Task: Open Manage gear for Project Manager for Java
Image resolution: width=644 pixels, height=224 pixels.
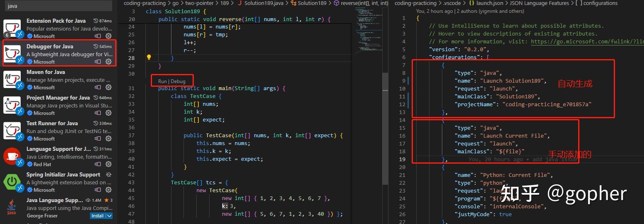Action: coord(109,113)
